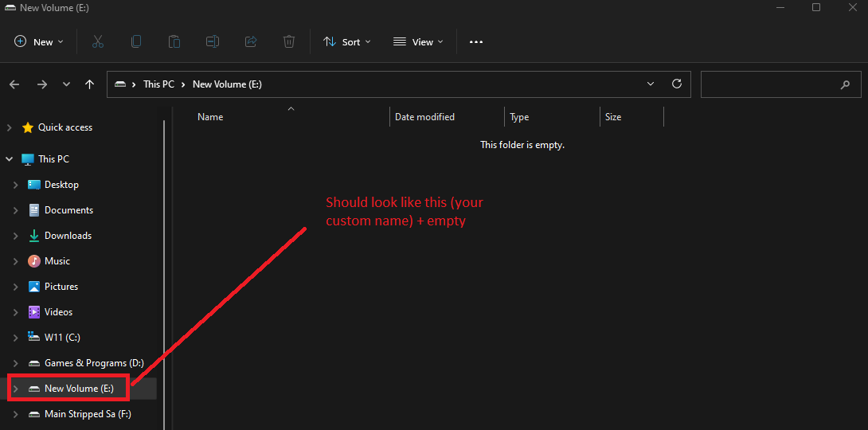Open W11 (C:) drive in sidebar

click(65, 338)
